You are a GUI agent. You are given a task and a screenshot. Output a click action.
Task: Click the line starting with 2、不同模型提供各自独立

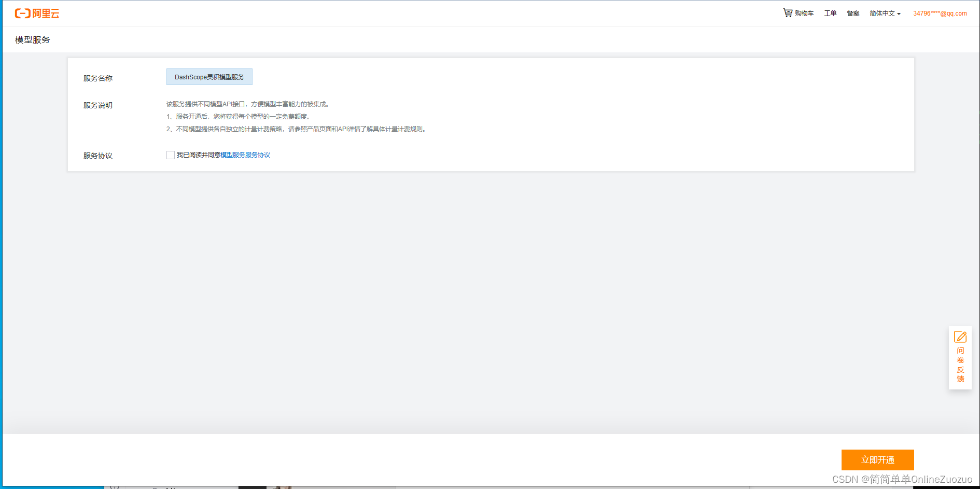[296, 129]
